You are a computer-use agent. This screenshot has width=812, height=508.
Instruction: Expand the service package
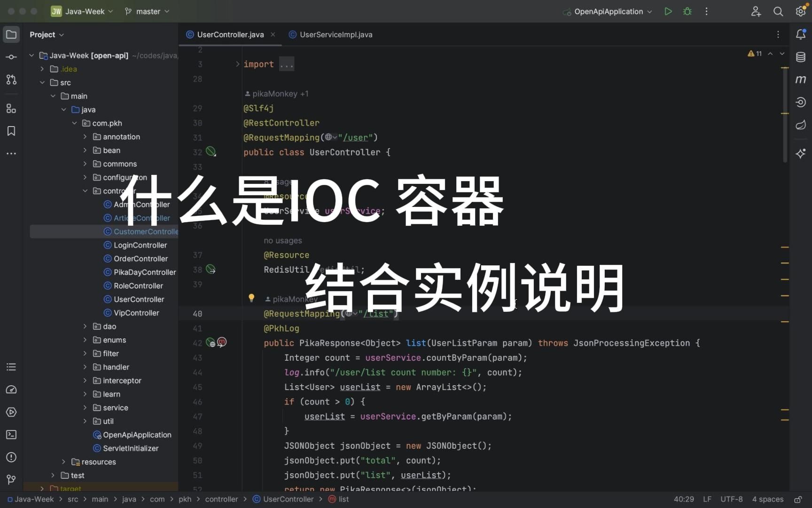point(85,408)
